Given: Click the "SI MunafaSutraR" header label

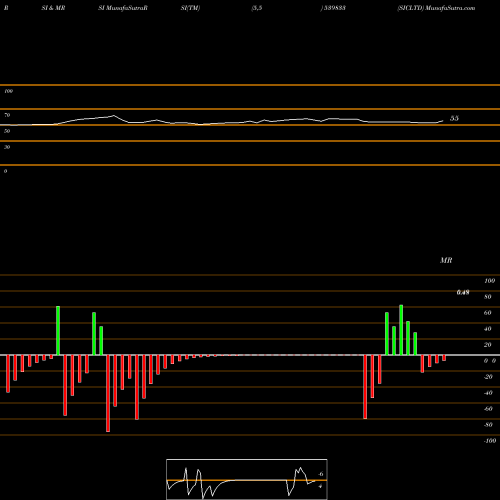Looking at the screenshot, I should 123,8.
